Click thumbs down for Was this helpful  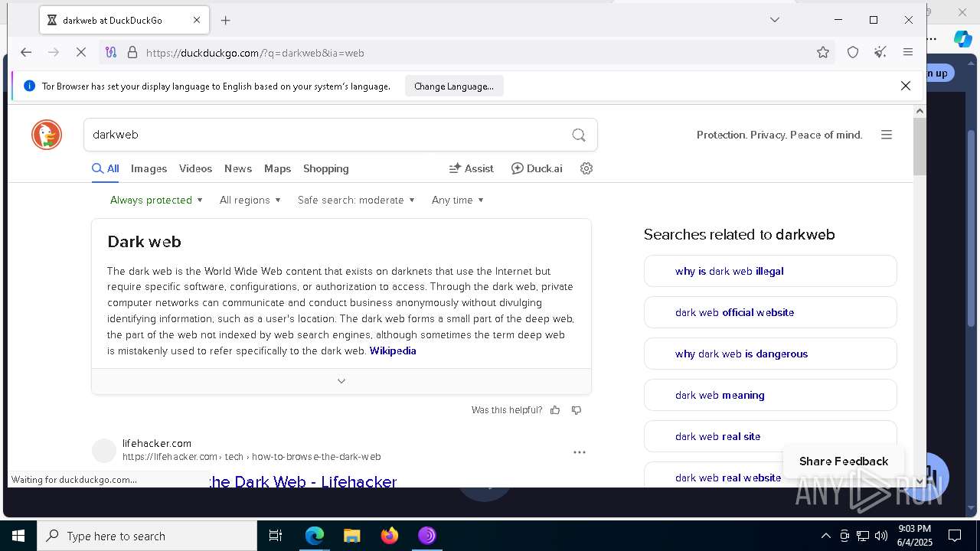(x=577, y=410)
